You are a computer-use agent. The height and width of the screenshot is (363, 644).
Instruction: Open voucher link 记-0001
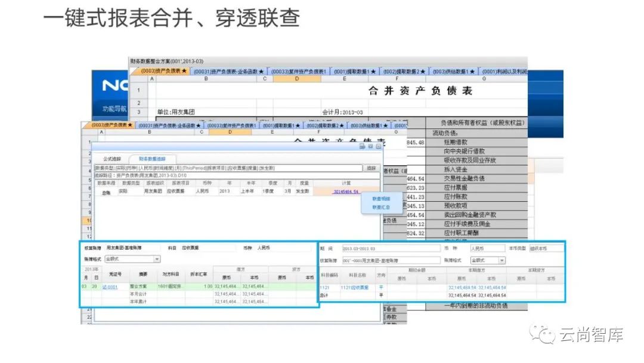(110, 287)
